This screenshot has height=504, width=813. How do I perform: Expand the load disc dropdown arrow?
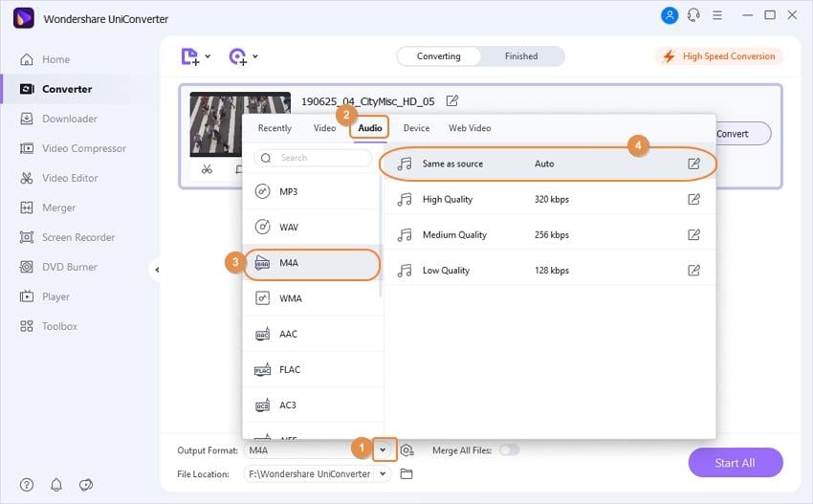[x=255, y=56]
